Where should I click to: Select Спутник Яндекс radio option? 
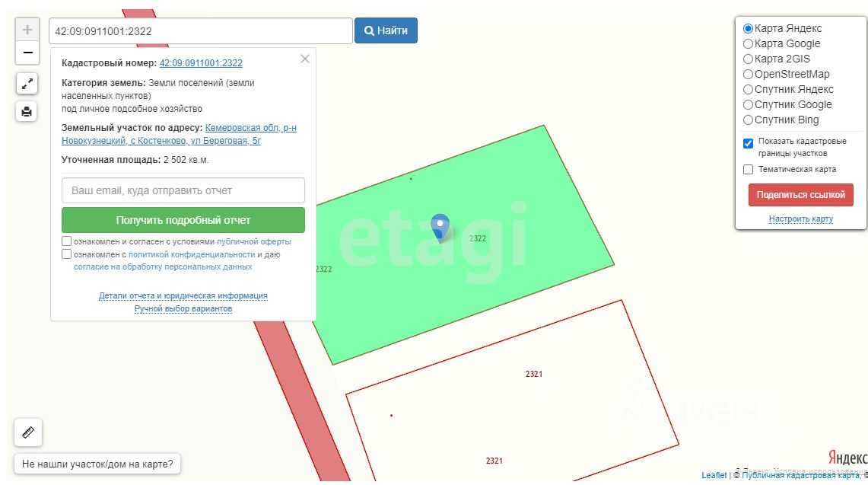[x=748, y=89]
